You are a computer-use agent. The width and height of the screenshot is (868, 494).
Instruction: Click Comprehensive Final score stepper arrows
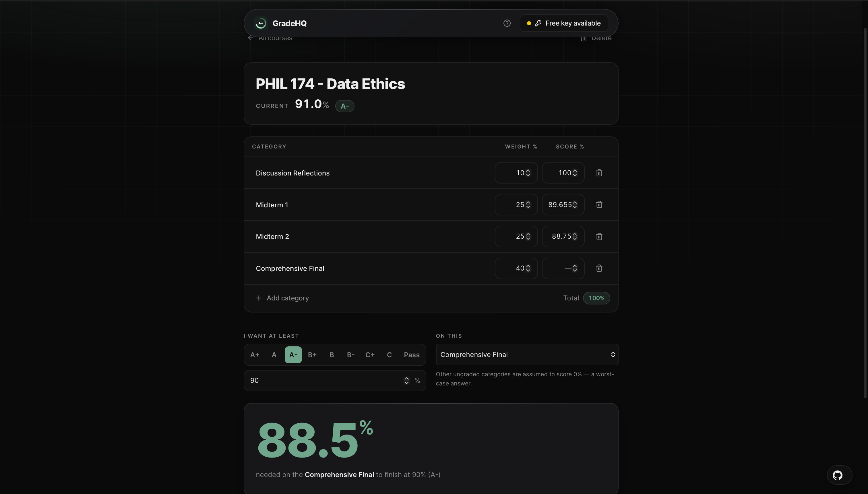pyautogui.click(x=575, y=268)
